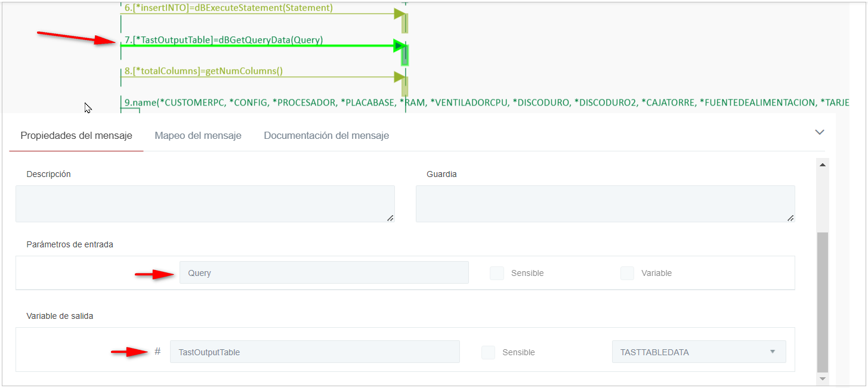This screenshot has width=868, height=388.
Task: Tick the Variable checkbox for the Query parameter
Action: [627, 273]
